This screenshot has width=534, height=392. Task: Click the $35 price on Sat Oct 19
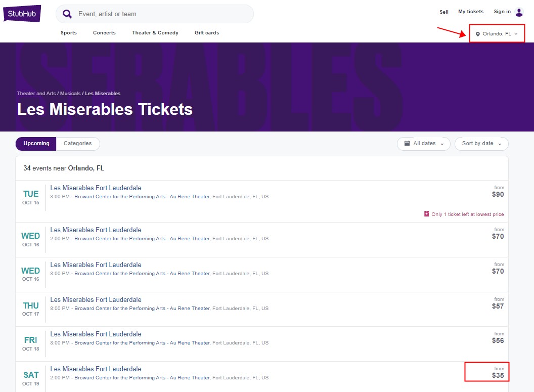click(498, 375)
